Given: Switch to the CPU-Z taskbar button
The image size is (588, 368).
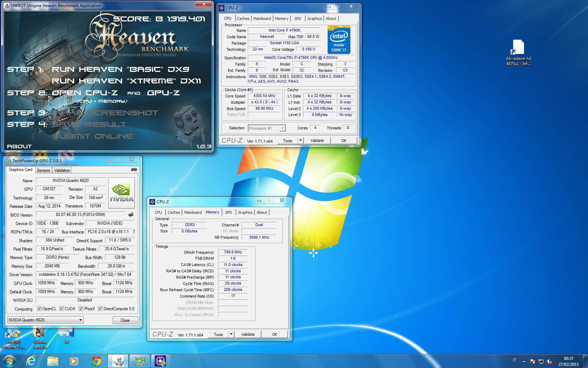Looking at the screenshot, I should point(161,361).
